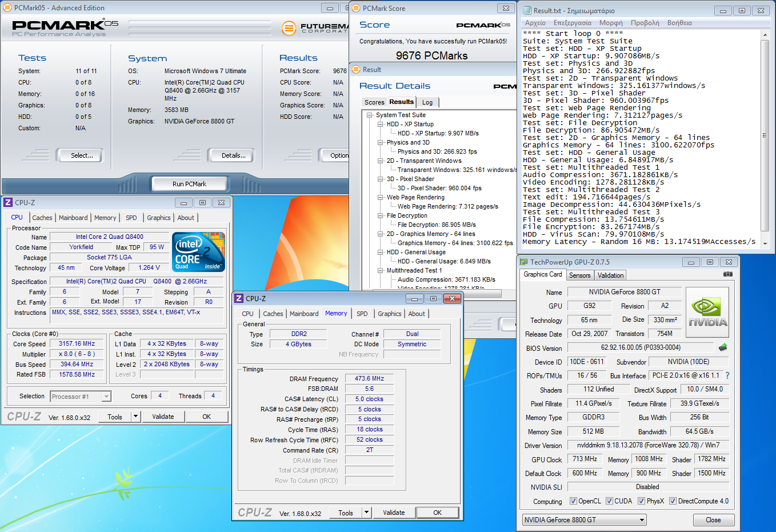Toggle the PhysX checkbox

(x=641, y=501)
